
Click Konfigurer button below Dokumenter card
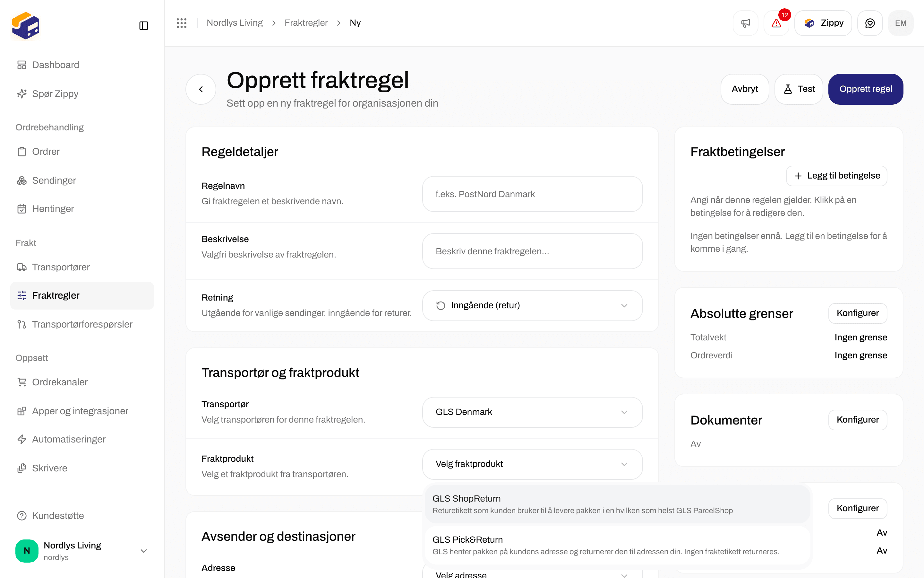(x=858, y=508)
